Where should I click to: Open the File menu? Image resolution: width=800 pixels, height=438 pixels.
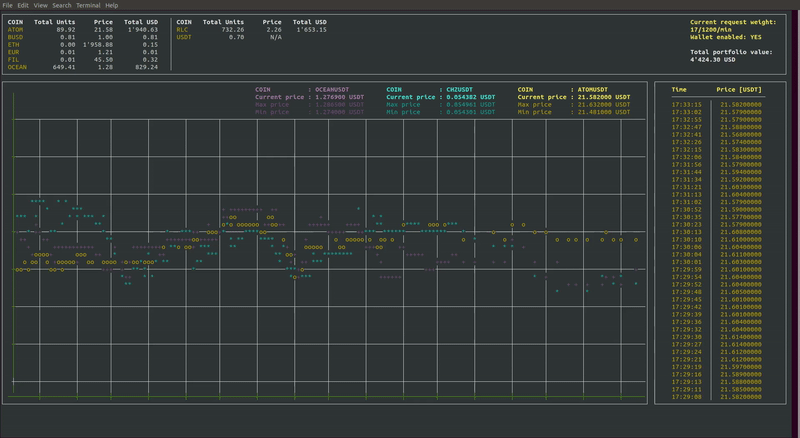pyautogui.click(x=7, y=5)
